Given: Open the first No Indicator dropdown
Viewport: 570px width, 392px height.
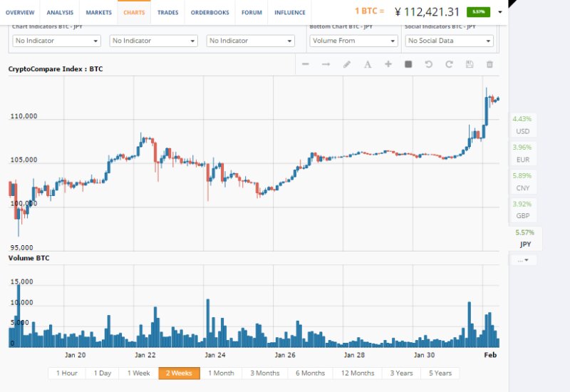Looking at the screenshot, I should 57,41.
